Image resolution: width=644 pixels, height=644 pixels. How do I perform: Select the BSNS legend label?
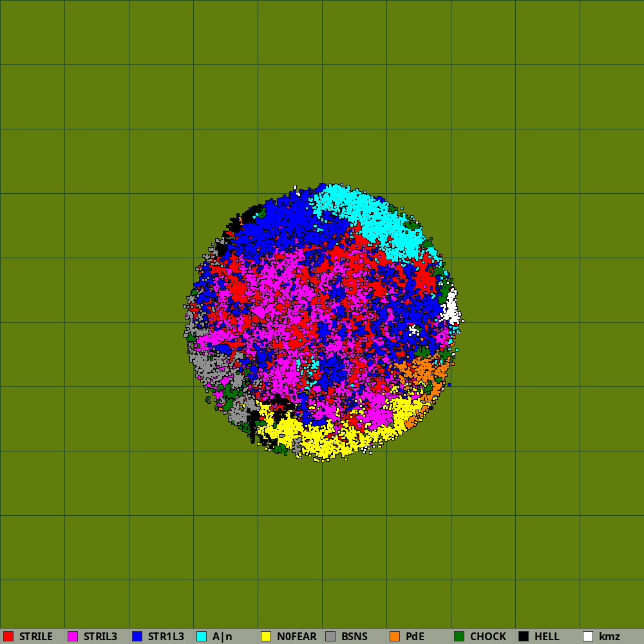click(354, 637)
